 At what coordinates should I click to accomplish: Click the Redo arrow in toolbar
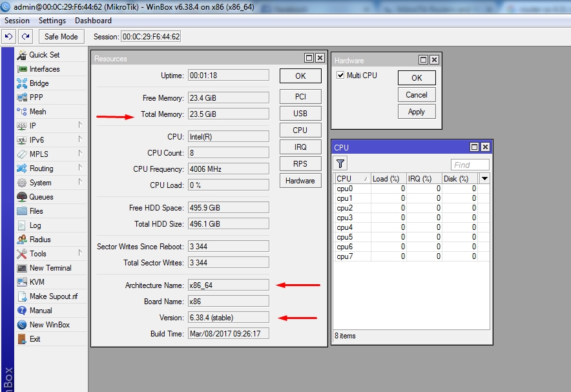(x=25, y=37)
